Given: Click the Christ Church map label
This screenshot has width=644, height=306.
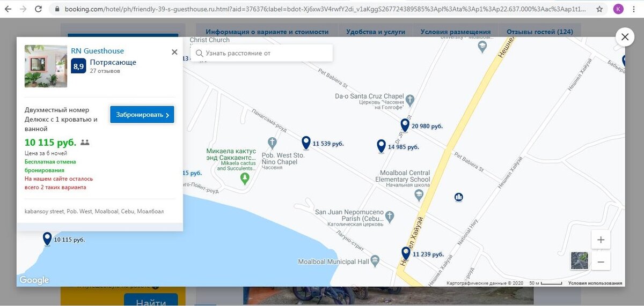Looking at the screenshot, I should tap(209, 40).
